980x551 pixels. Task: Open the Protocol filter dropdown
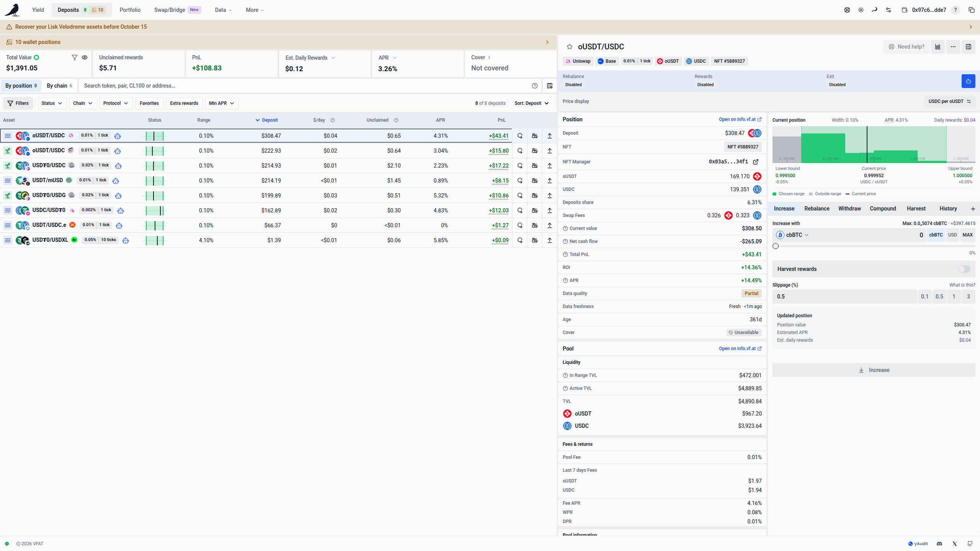point(116,103)
